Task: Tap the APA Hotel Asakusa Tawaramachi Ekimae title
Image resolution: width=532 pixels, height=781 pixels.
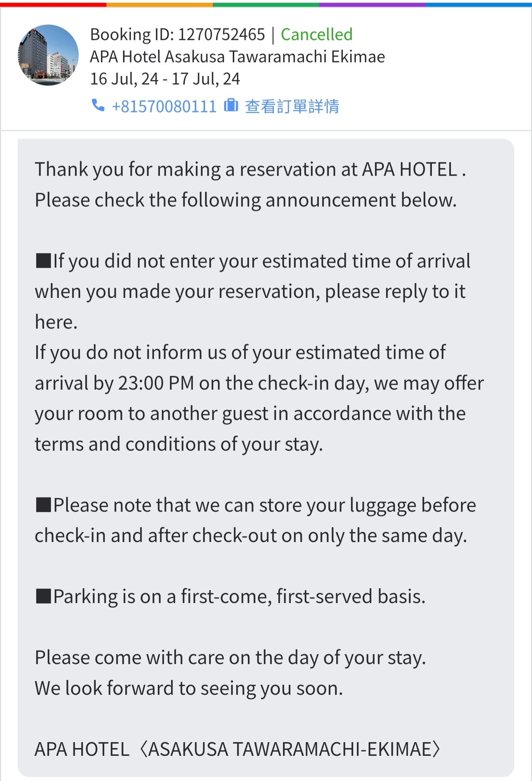Action: [x=238, y=57]
